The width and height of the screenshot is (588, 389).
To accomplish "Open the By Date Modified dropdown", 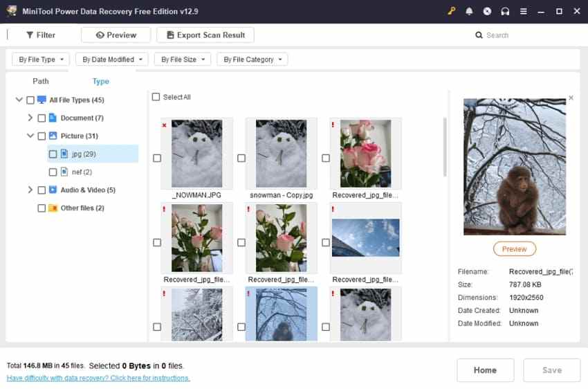I will pyautogui.click(x=112, y=60).
